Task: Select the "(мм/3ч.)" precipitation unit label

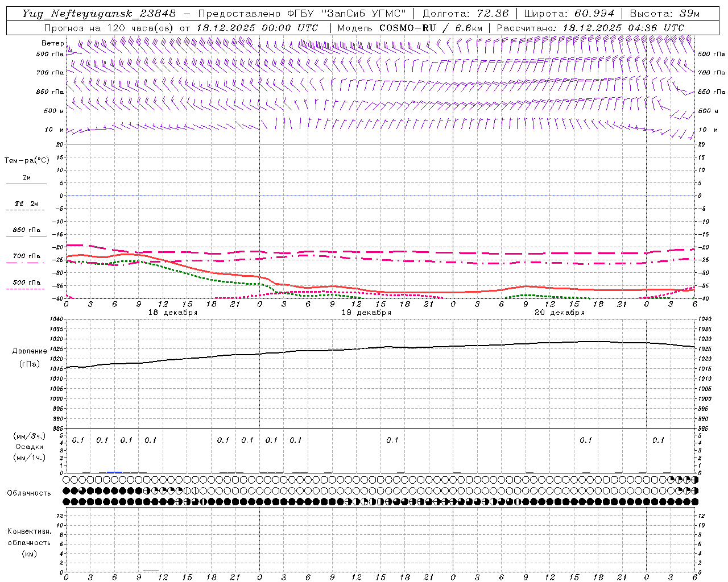Action: pos(30,436)
